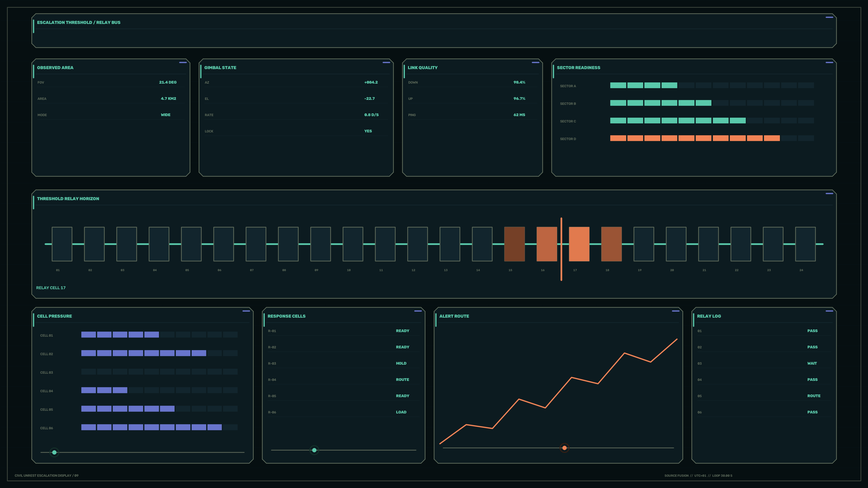This screenshot has height=488, width=868.
Task: Select the orange Sector D readiness bar
Action: (712, 138)
